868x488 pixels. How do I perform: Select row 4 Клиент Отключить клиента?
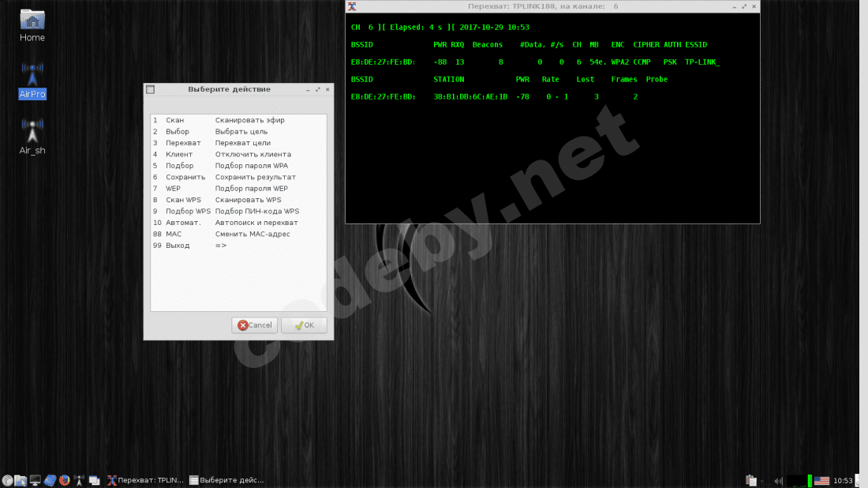(x=238, y=155)
